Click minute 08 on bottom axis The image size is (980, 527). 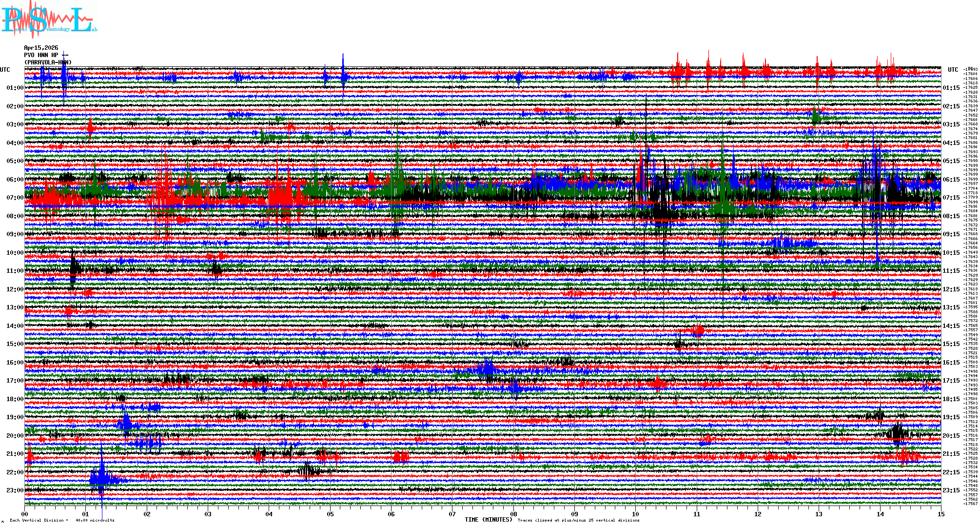[x=513, y=514]
